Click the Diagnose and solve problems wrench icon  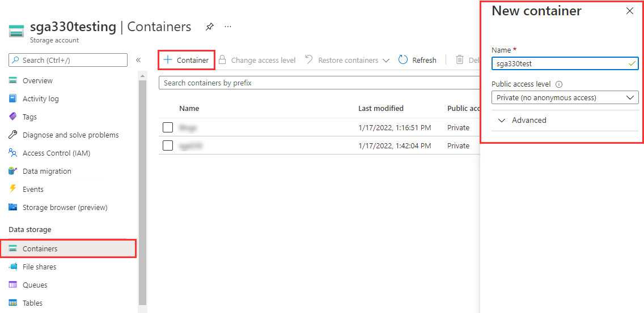point(12,135)
